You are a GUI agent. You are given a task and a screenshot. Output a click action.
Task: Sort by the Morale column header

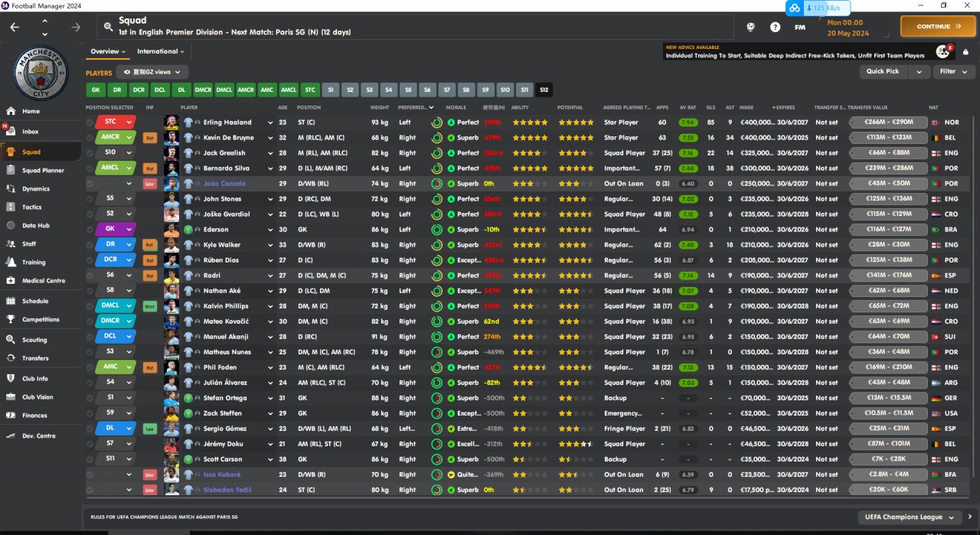456,107
